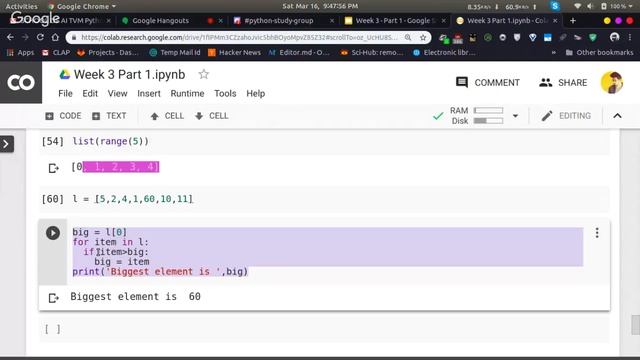Move cell up with the up-arrow CELL button
640x360 pixels.
167,116
